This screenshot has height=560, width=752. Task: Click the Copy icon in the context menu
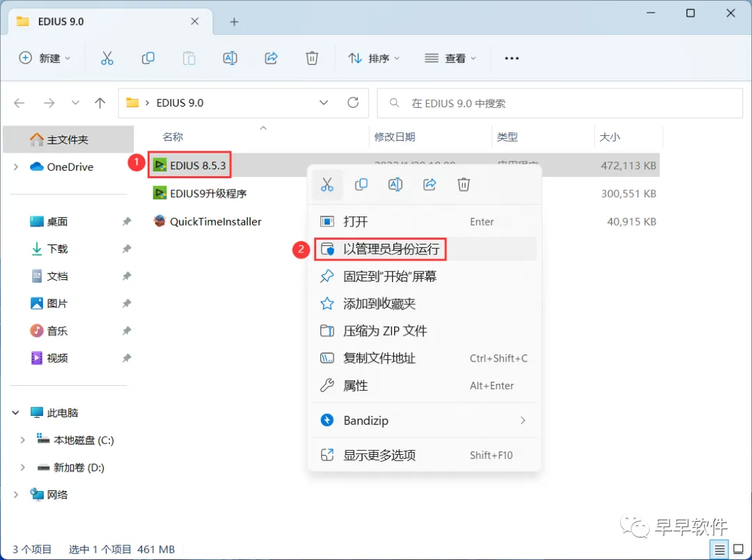pos(361,185)
